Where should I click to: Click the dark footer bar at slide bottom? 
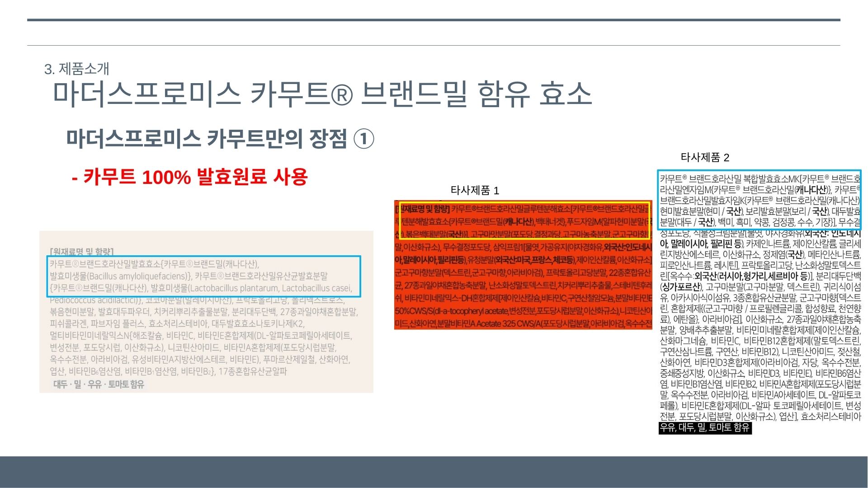pos(433,472)
